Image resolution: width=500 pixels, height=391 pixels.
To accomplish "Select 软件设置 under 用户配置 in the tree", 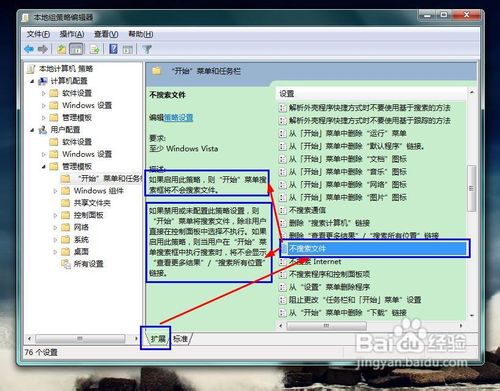I will tap(77, 142).
